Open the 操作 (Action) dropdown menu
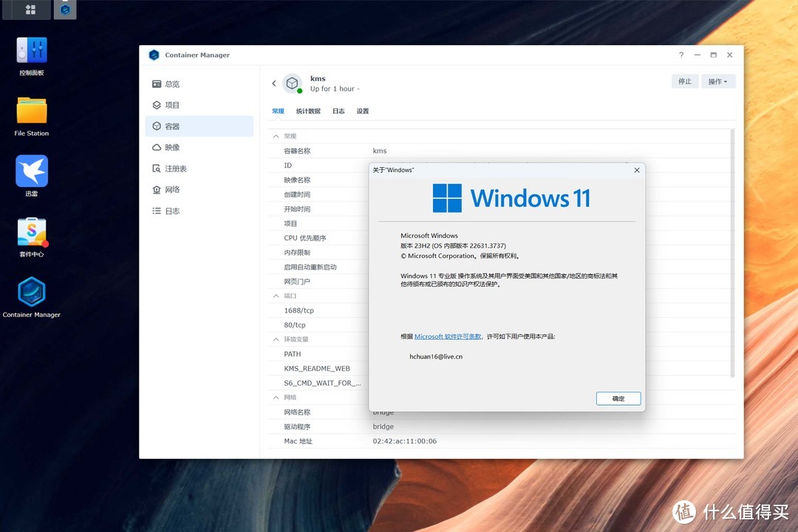 (717, 81)
